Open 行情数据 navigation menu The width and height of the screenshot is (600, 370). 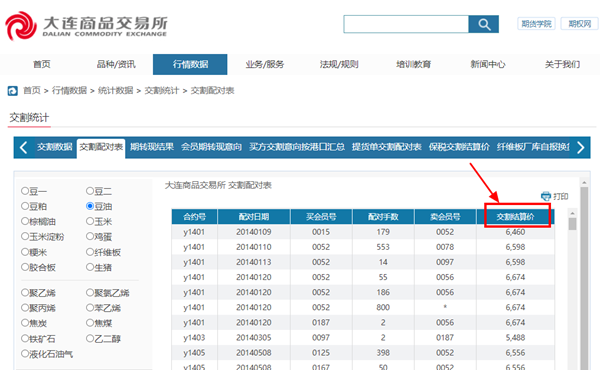coord(190,64)
